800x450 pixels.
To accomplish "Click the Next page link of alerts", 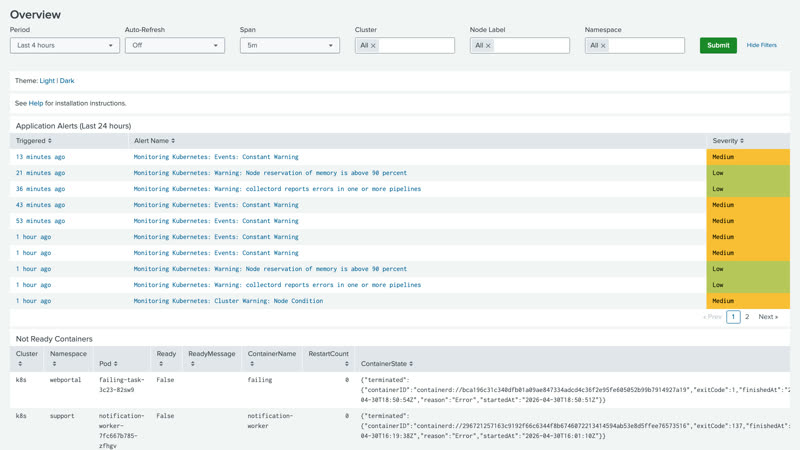I will [768, 317].
